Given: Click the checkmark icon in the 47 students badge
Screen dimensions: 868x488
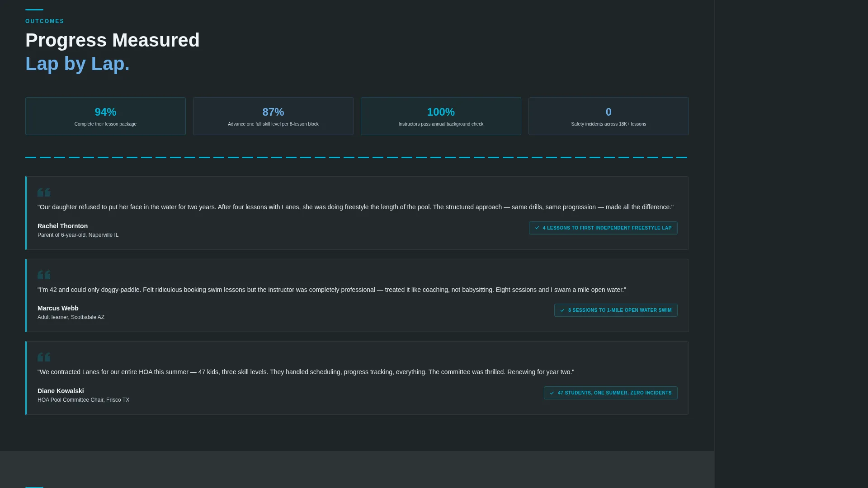Looking at the screenshot, I should coord(552,393).
